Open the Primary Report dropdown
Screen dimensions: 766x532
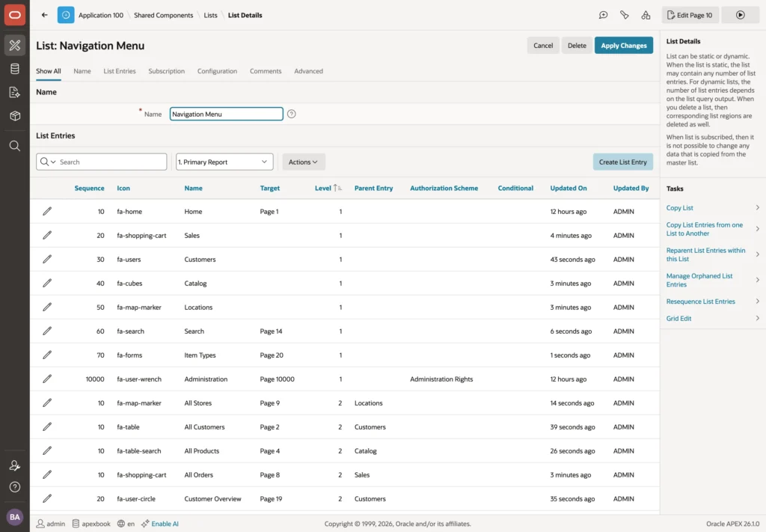point(224,162)
